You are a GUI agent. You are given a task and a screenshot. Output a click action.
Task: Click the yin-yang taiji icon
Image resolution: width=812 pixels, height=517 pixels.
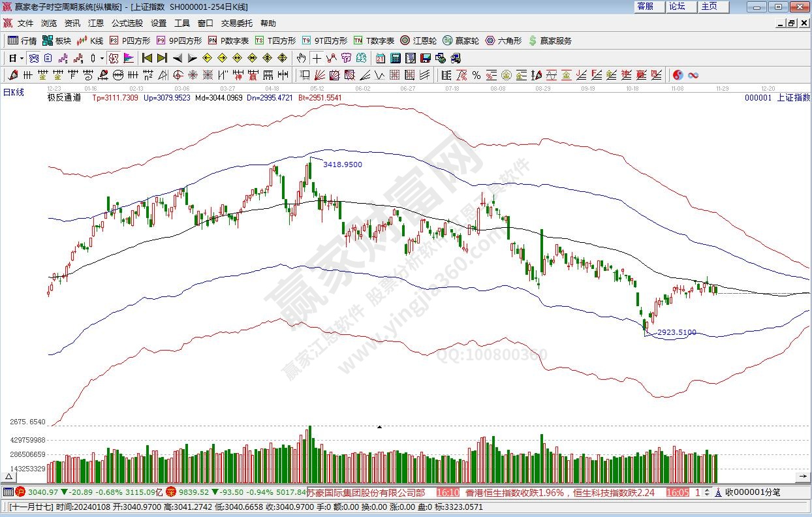click(x=678, y=75)
